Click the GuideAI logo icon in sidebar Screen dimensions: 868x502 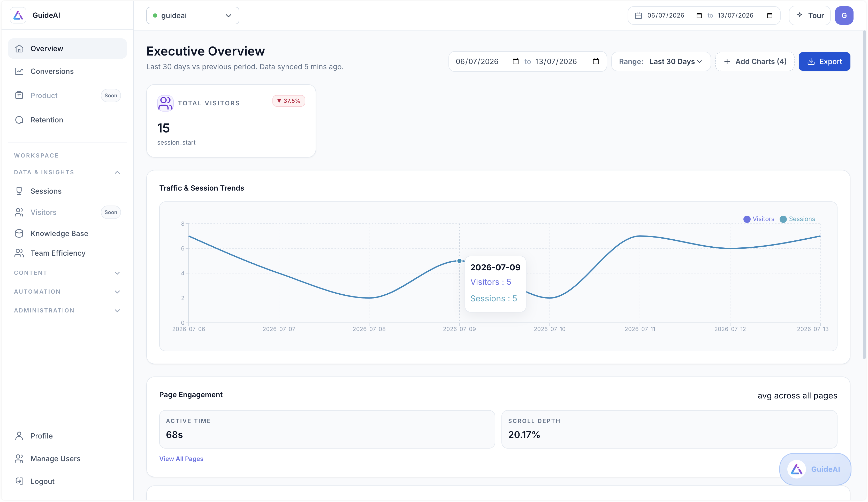(18, 15)
